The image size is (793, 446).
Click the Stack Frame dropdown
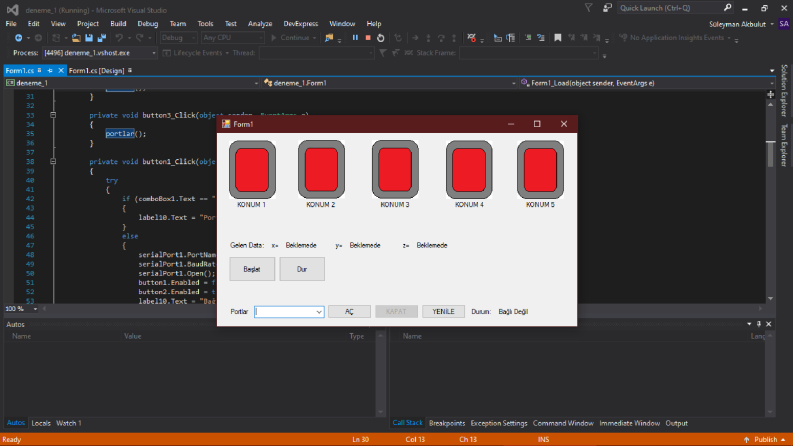[x=529, y=53]
